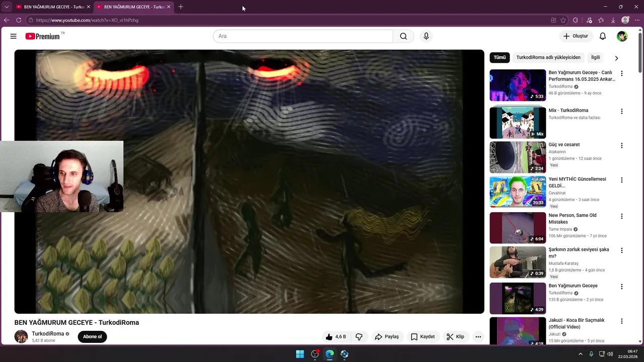Viewport: 644px width, 362px height.
Task: Open more actions under the video
Action: tap(478, 337)
